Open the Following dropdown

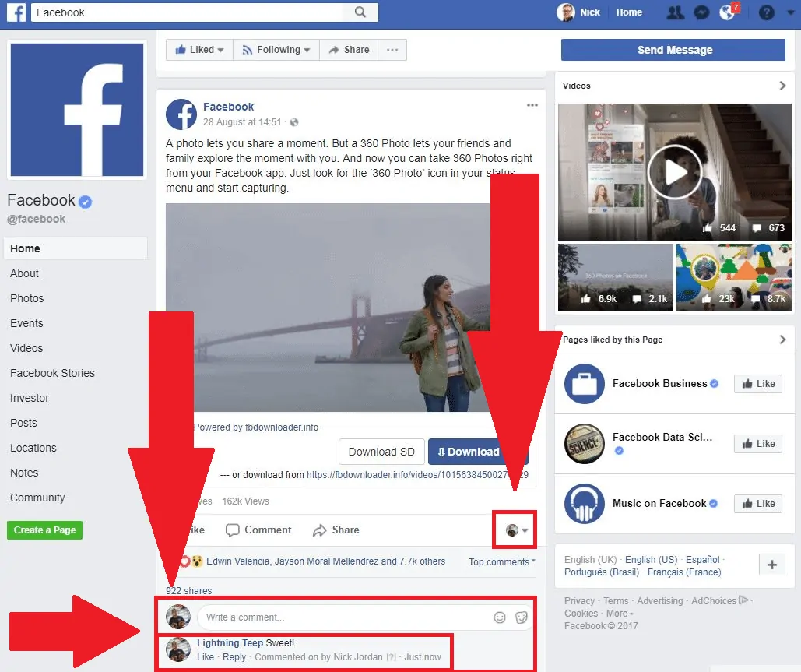[x=276, y=49]
